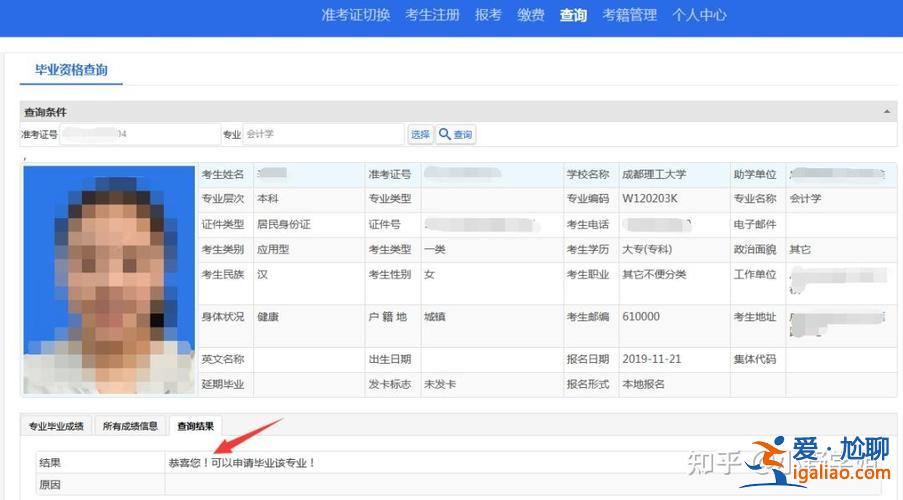The width and height of the screenshot is (903, 500).
Task: Click the 居民身份证 value
Action: coord(283,224)
